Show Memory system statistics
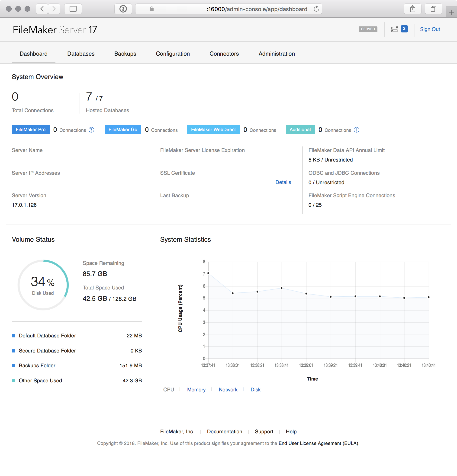The image size is (457, 476). point(196,390)
